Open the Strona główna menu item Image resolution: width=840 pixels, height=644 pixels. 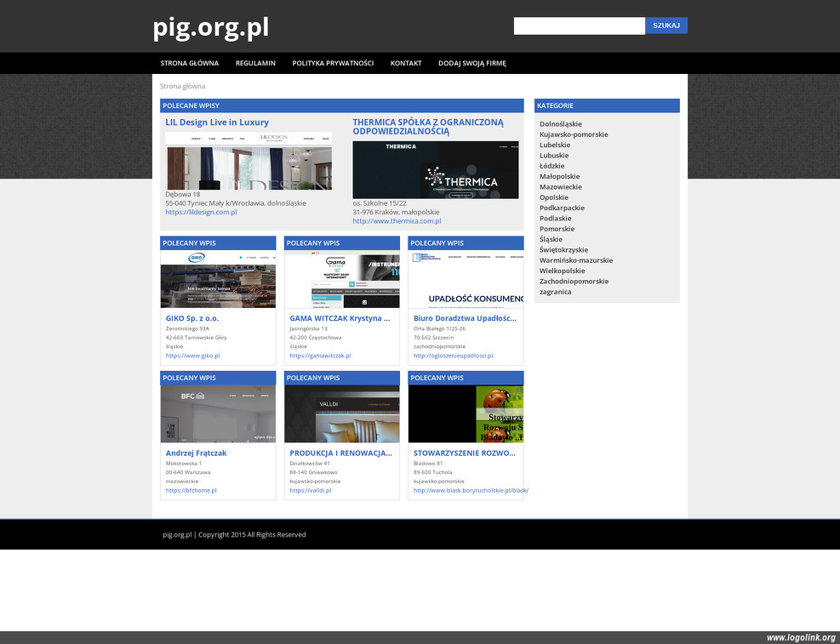point(190,63)
